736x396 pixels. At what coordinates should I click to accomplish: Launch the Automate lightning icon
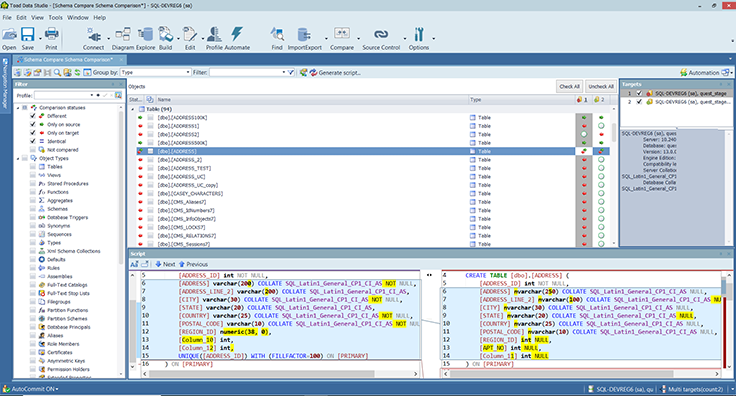pos(237,34)
